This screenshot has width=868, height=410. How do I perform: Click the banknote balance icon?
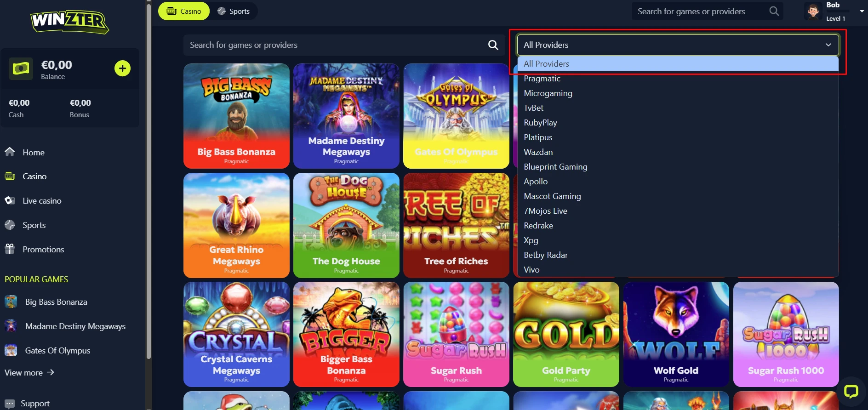tap(21, 69)
